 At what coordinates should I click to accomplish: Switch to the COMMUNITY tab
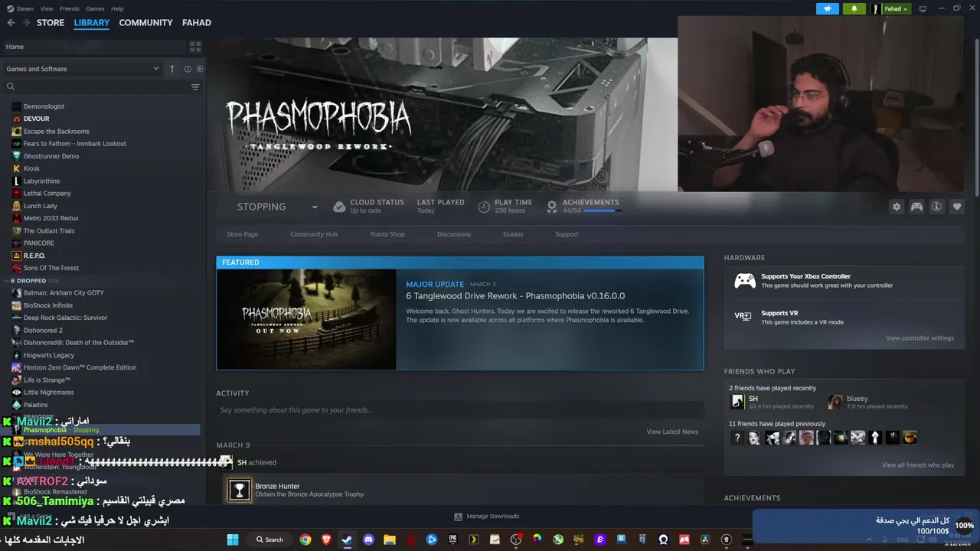click(x=145, y=23)
